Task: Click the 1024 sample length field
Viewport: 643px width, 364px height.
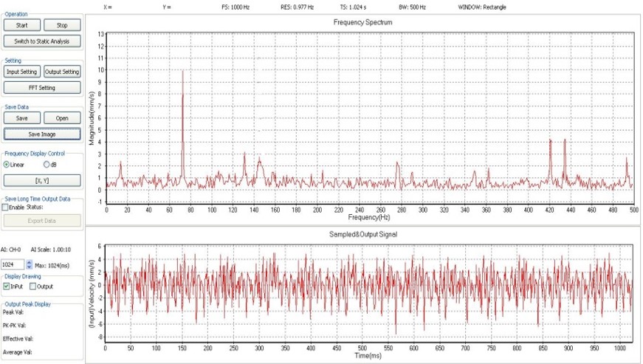Action: coord(12,264)
